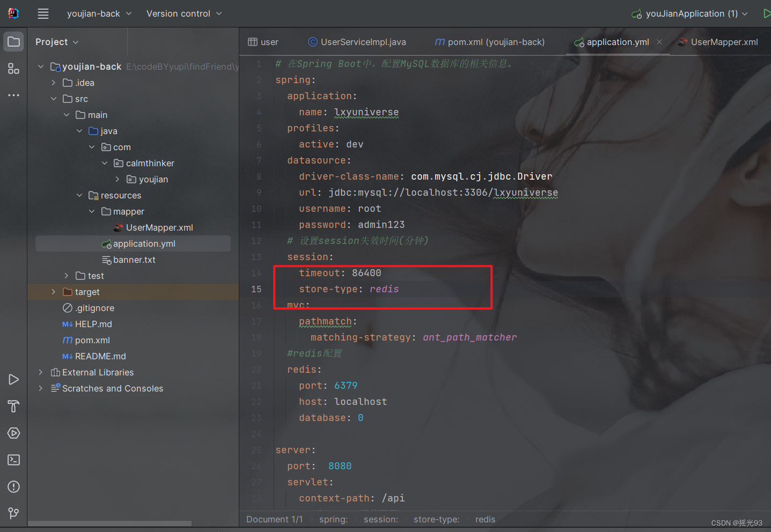Open the Project tool window icon
The width and height of the screenshot is (771, 532).
point(13,42)
